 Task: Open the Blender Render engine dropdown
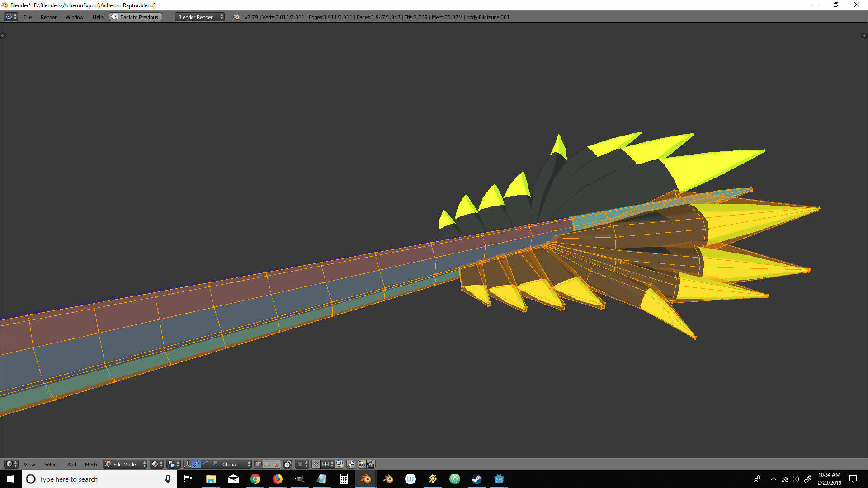pyautogui.click(x=199, y=17)
